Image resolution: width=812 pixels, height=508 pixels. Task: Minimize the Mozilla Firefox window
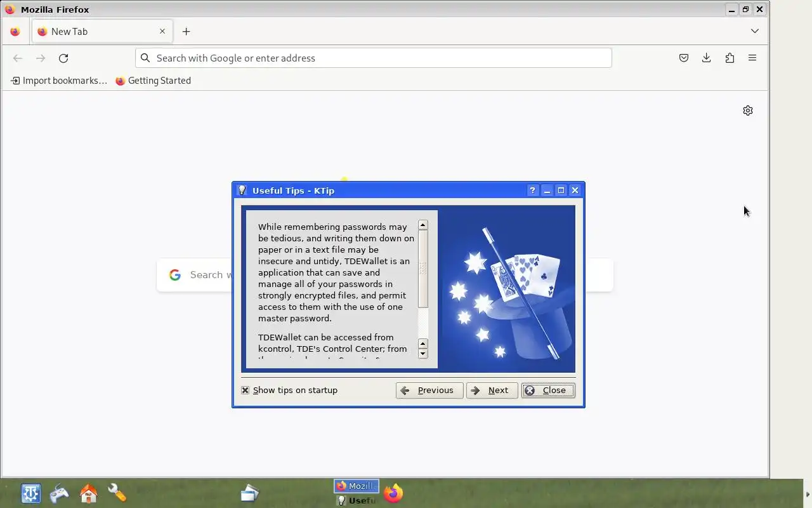click(731, 10)
